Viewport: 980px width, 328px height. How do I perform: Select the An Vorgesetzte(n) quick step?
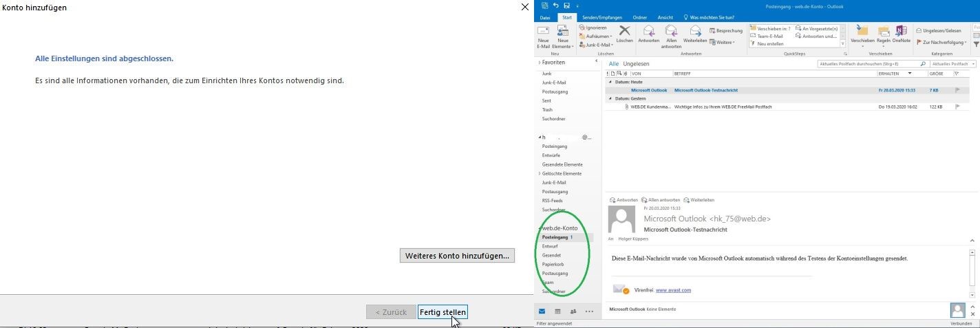click(817, 28)
